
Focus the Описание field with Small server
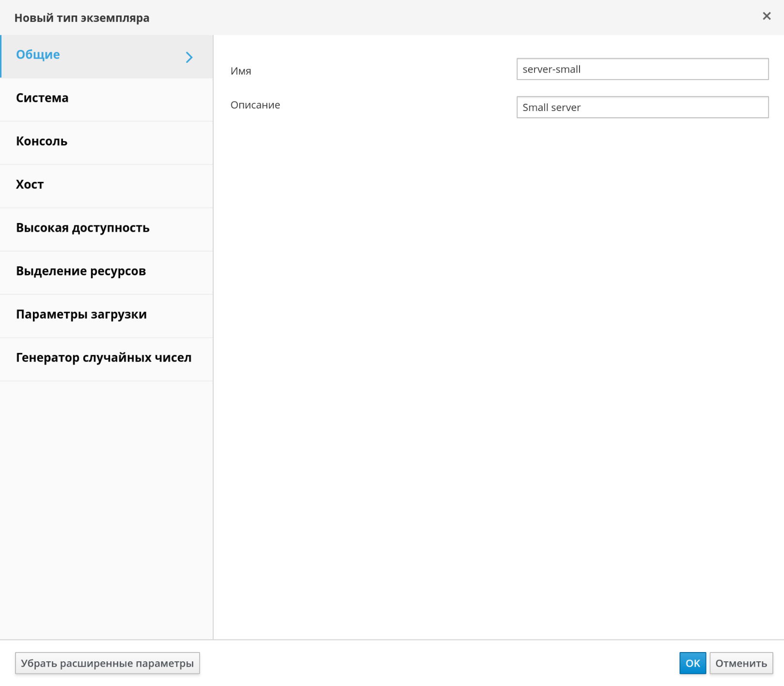pos(642,108)
